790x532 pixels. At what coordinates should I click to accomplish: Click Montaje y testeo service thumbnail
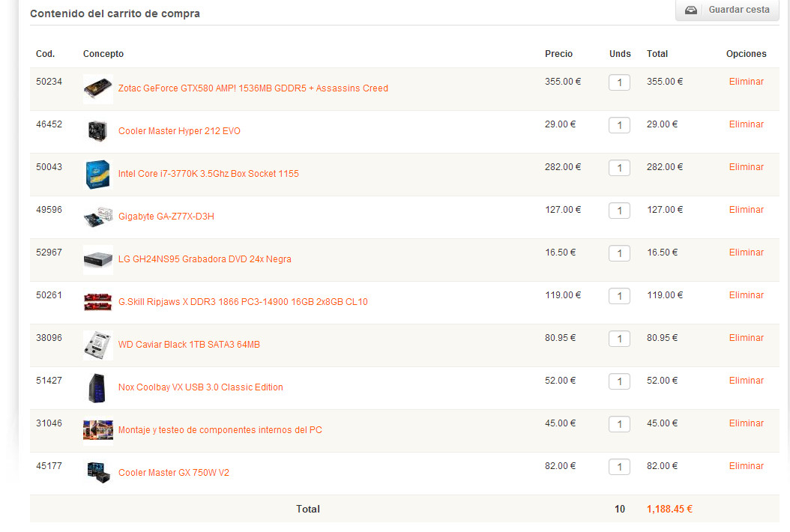click(x=97, y=431)
